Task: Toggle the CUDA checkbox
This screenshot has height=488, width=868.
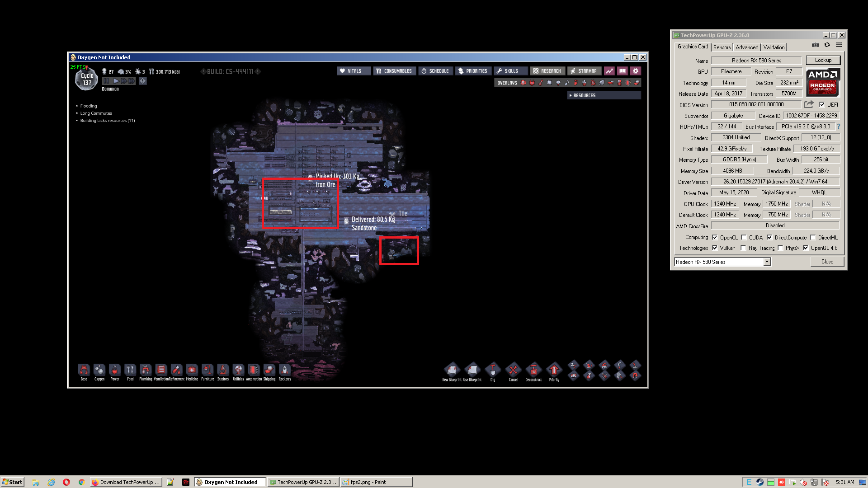Action: (x=744, y=237)
